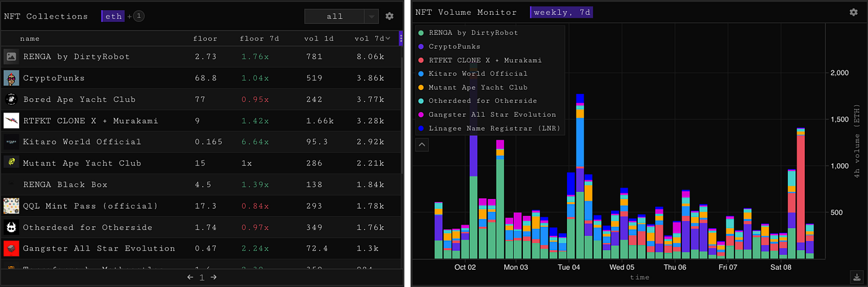The height and width of the screenshot is (287, 868).
Task: Click the 2.24x floor 7d value
Action: click(254, 248)
